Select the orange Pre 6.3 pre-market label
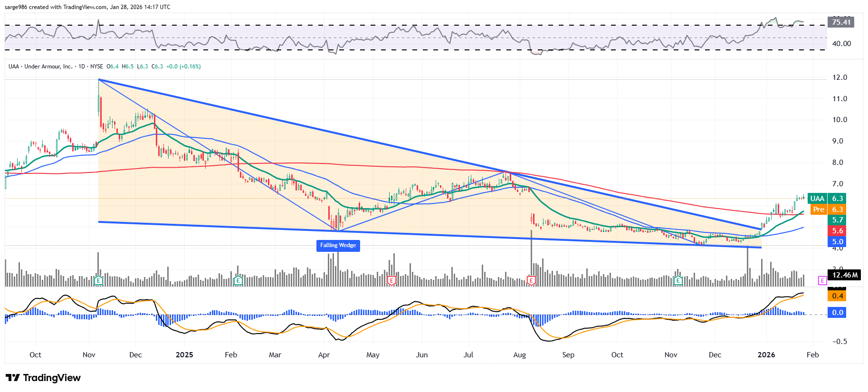Viewport: 868px width, 392px height. coord(827,210)
